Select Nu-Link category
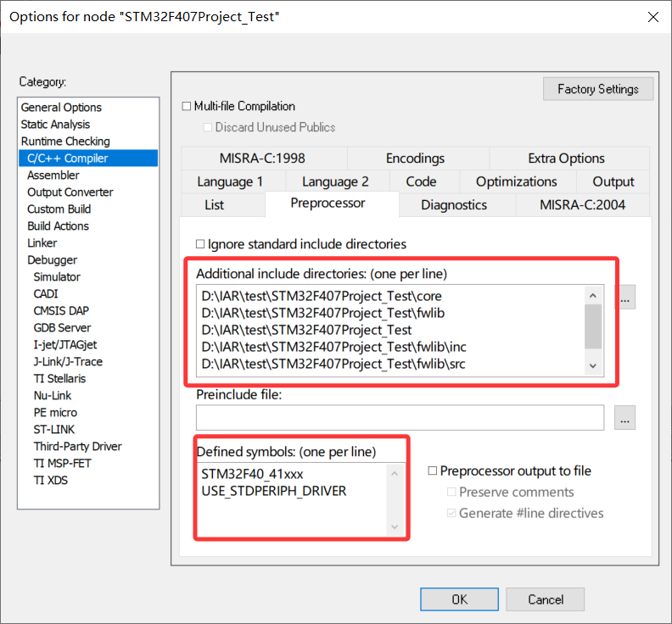 (x=53, y=396)
